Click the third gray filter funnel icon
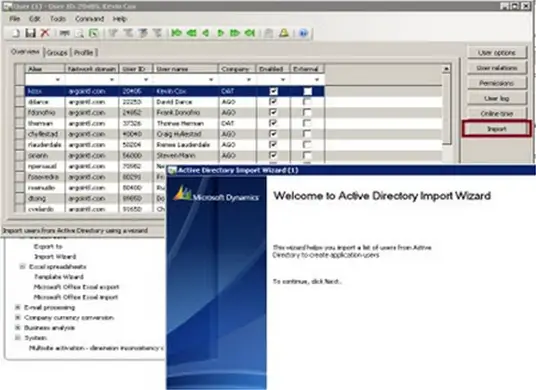Screen dimensions: 536x390 tap(143, 33)
